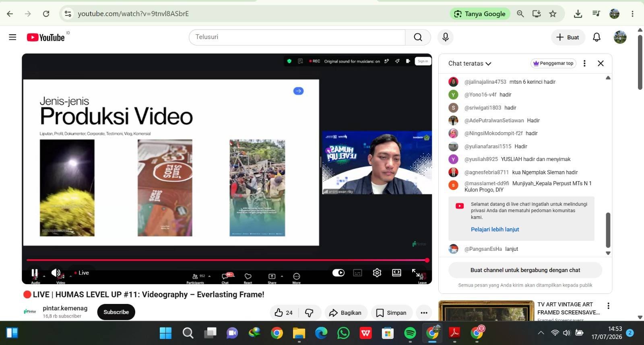
Task: Focus the Telusuri search field
Action: (297, 37)
